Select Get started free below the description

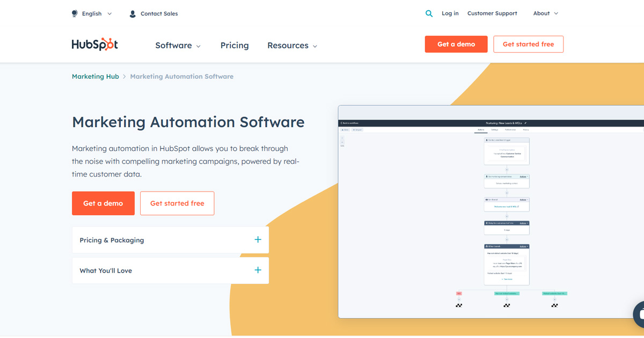(177, 203)
